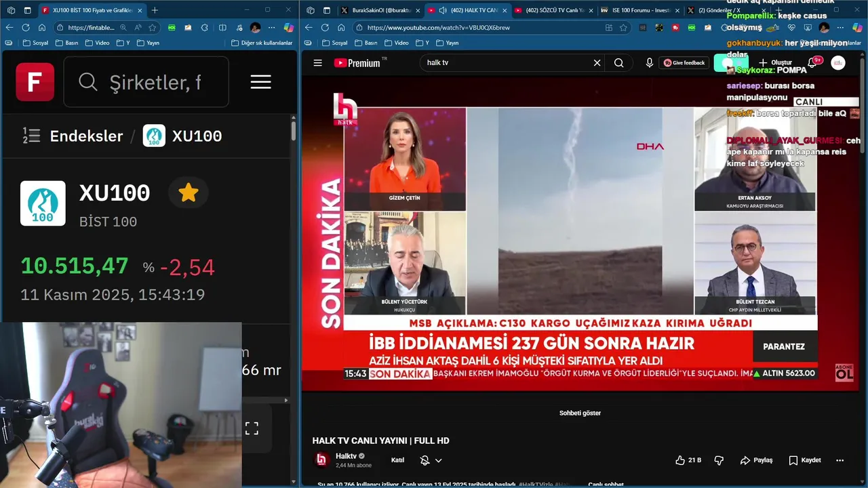This screenshot has height=488, width=868.
Task: Open the Halktv channel avatar
Action: click(x=321, y=460)
